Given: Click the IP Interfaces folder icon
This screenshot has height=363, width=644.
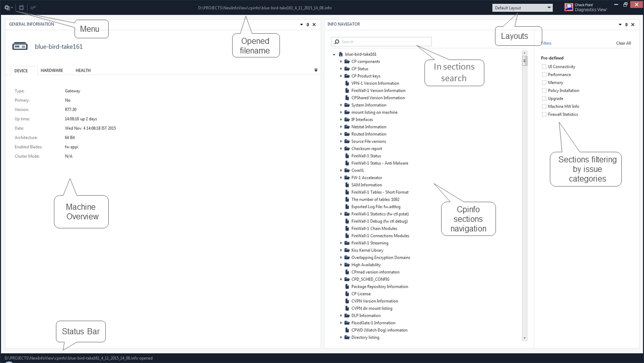Looking at the screenshot, I should click(347, 119).
